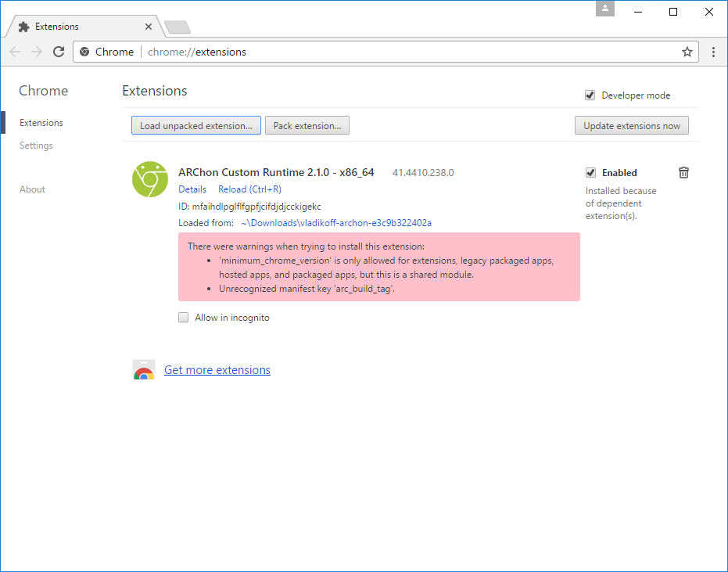Check Allow in incognito
This screenshot has height=572, width=728.
tap(184, 318)
